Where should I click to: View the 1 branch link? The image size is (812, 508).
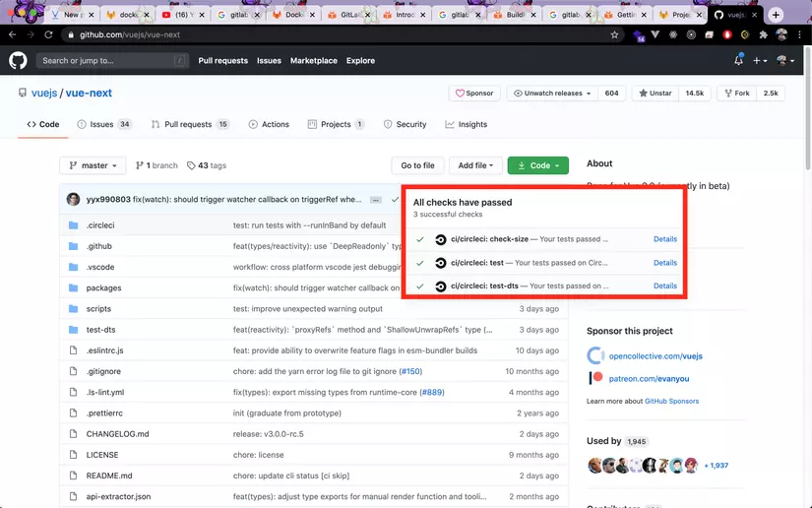(x=156, y=165)
